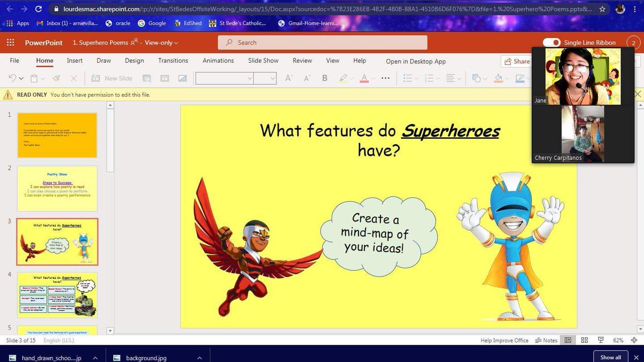Click the Increase Font Size icon

point(289,78)
